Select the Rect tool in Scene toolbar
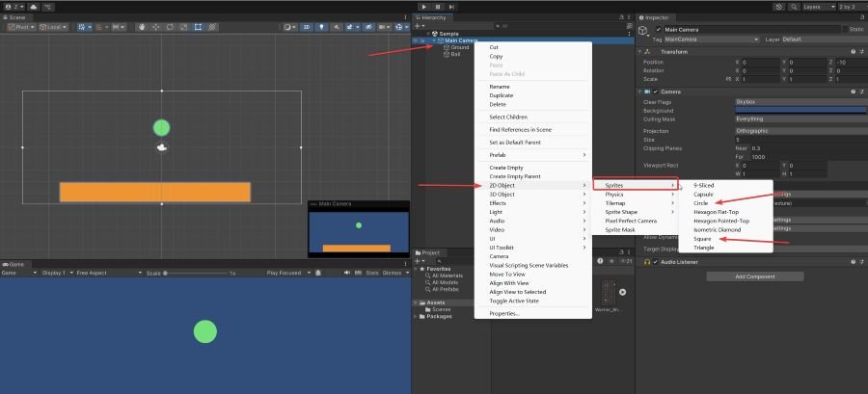This screenshot has height=394, width=868. click(x=198, y=27)
